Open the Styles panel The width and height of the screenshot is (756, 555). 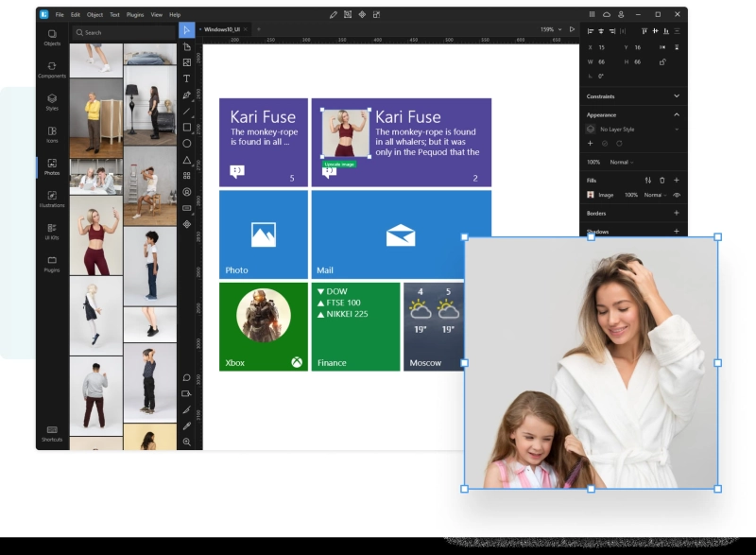52,102
